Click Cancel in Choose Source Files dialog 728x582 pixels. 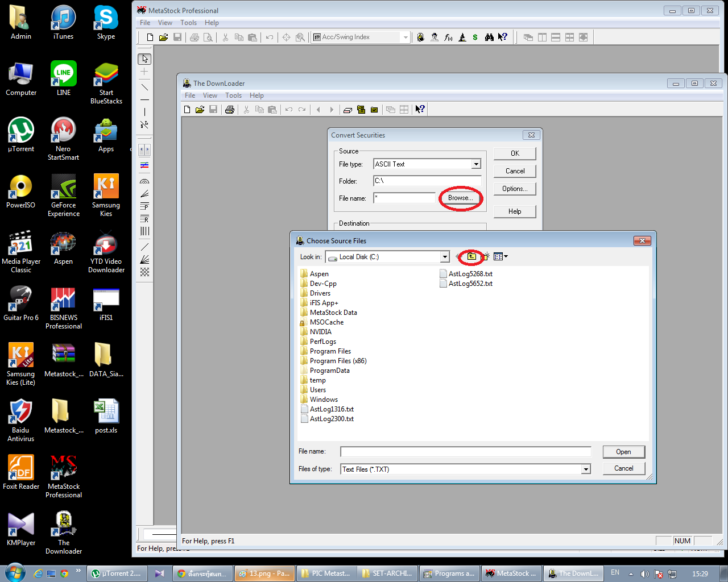(x=623, y=468)
